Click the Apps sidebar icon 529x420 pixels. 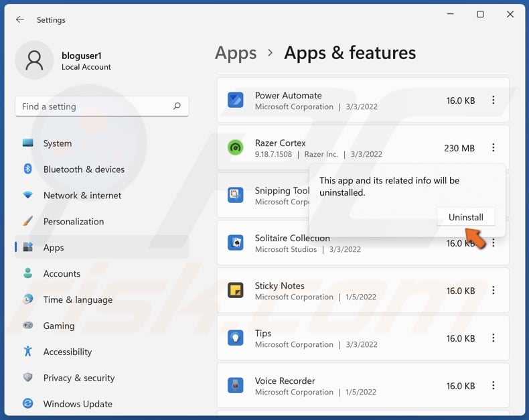pos(27,247)
